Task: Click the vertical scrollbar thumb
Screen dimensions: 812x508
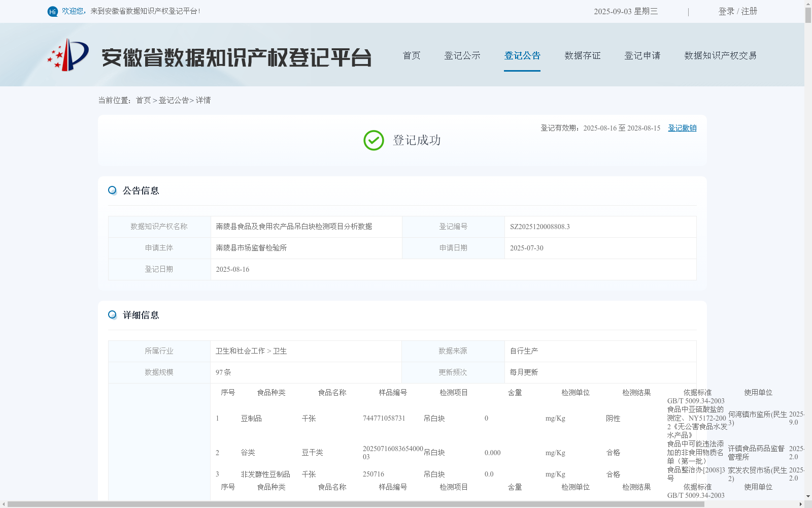Action: pyautogui.click(x=808, y=15)
